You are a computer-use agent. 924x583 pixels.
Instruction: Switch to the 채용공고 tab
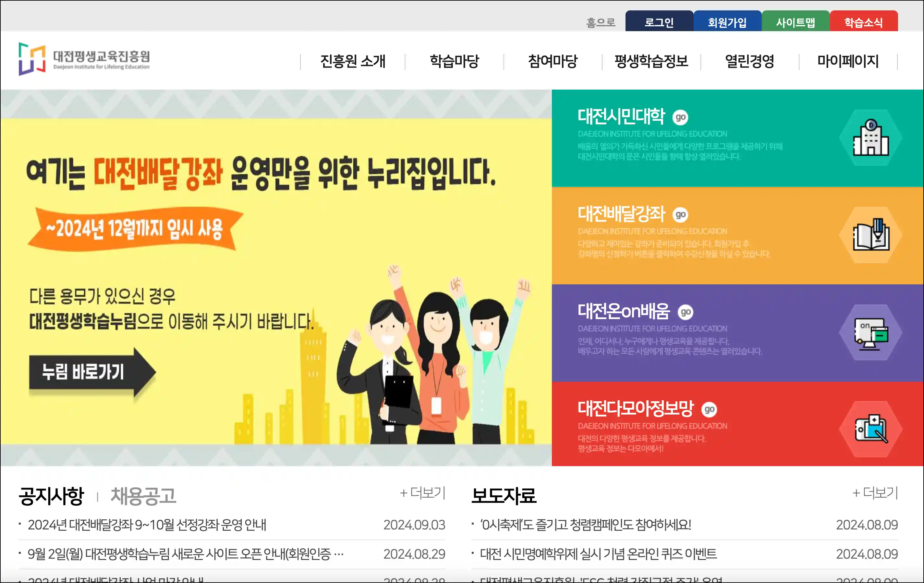point(143,496)
